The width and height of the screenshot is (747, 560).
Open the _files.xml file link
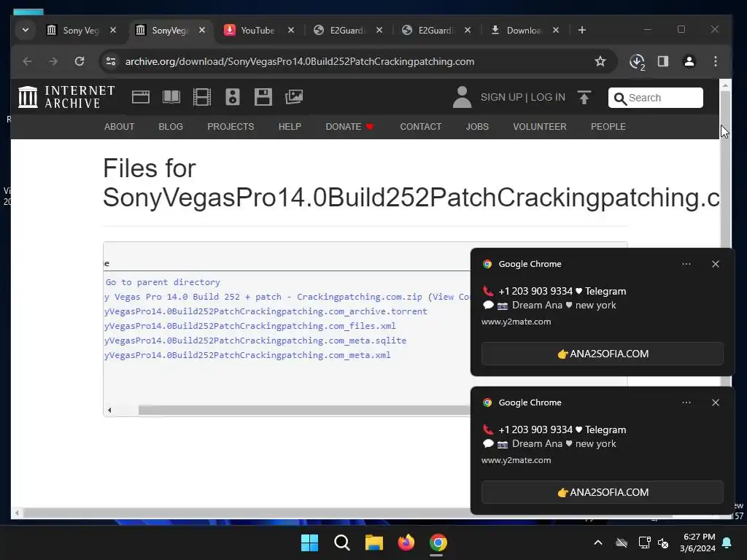[x=250, y=326]
